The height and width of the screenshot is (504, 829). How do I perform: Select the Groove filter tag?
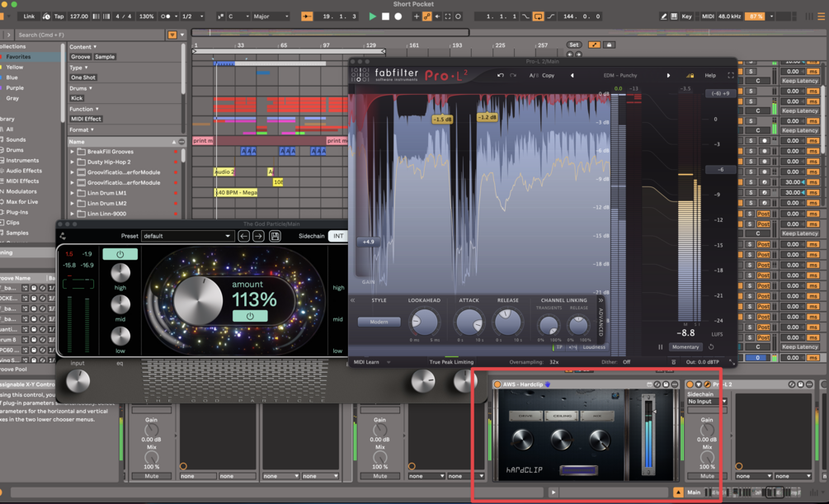[80, 57]
